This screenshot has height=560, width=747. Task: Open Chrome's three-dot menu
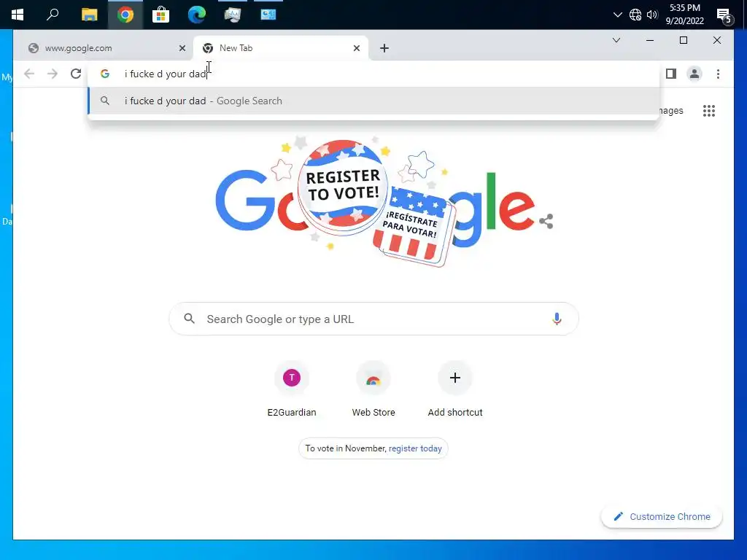[x=718, y=74]
